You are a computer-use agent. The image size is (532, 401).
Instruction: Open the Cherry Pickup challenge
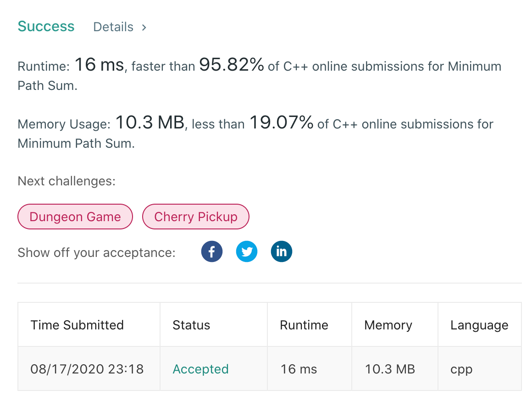click(x=196, y=216)
